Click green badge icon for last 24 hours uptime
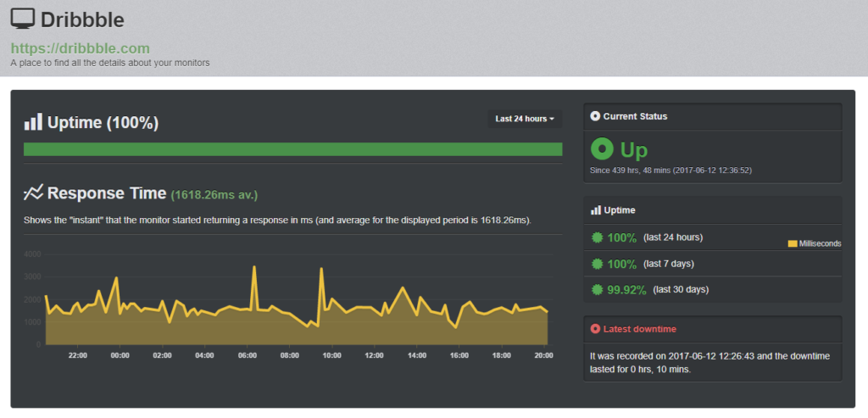Viewport: 868px width, 418px height. point(598,237)
